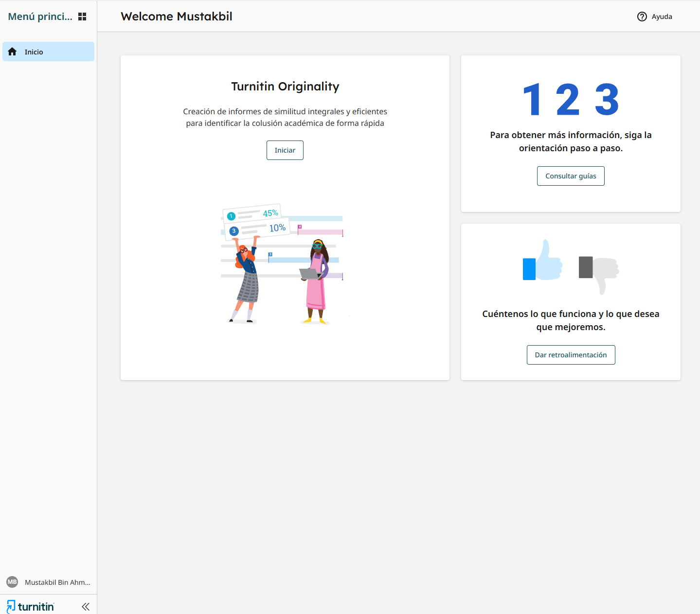Select the Inicio menu item
The image size is (700, 614).
point(48,52)
